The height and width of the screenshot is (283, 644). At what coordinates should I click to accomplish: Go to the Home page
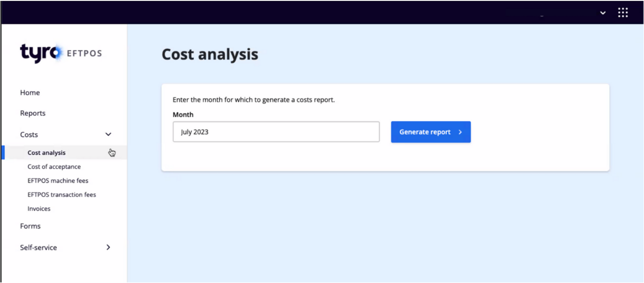tap(30, 93)
